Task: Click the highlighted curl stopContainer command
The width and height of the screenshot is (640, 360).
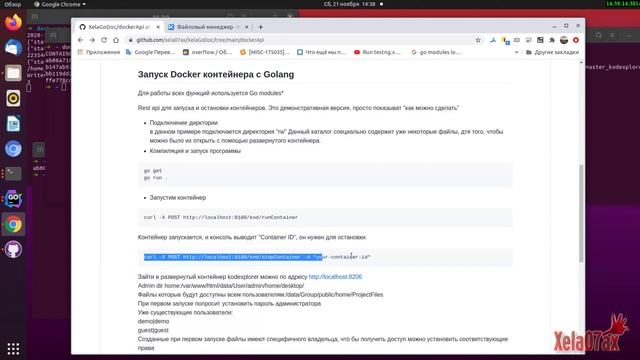Action: point(257,257)
